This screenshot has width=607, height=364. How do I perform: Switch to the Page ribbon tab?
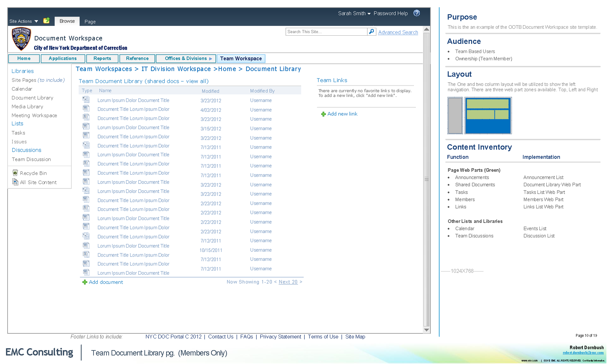coord(90,21)
